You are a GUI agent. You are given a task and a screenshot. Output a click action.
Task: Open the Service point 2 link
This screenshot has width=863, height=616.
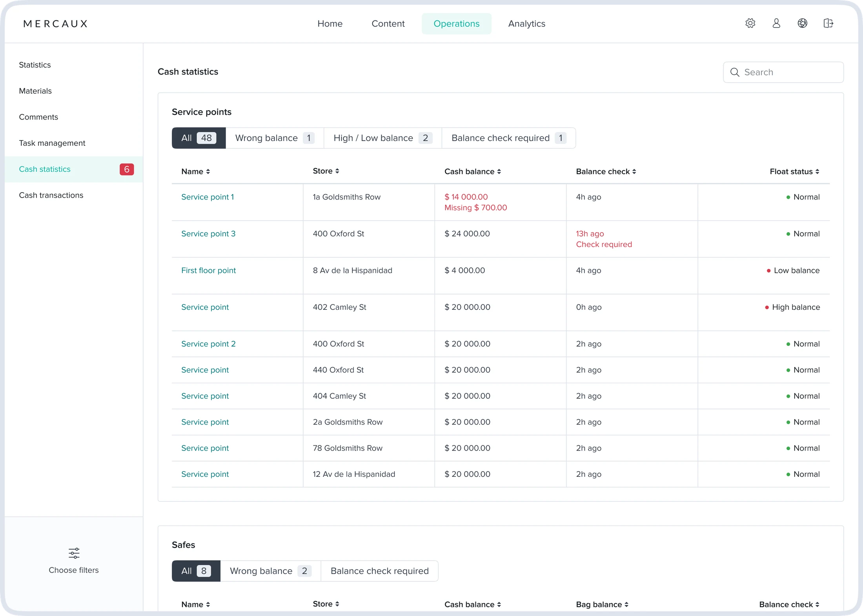(x=208, y=344)
